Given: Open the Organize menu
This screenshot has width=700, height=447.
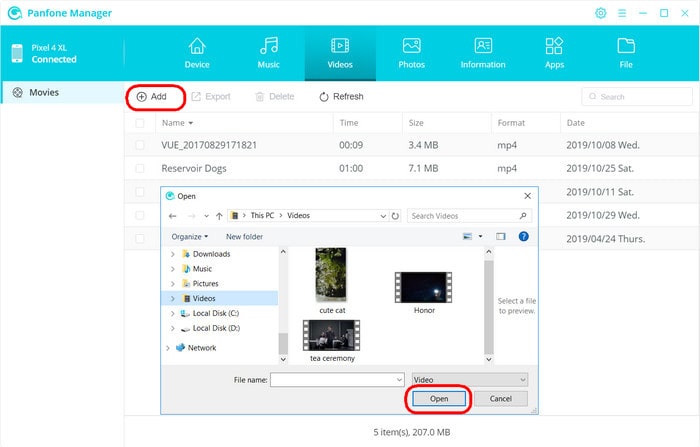Looking at the screenshot, I should (x=190, y=237).
